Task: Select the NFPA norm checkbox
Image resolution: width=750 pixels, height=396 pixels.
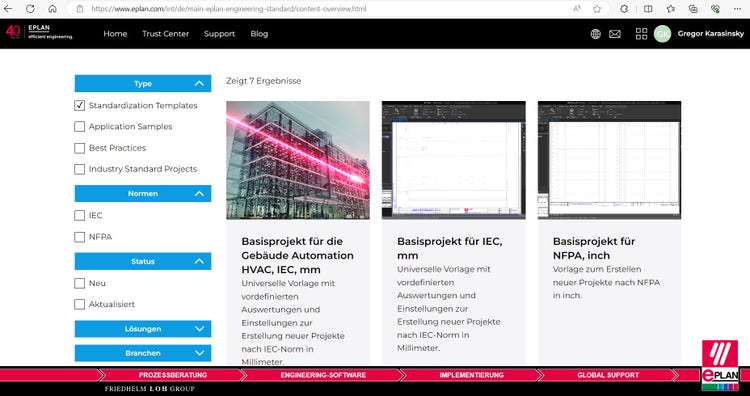Action: click(x=79, y=237)
